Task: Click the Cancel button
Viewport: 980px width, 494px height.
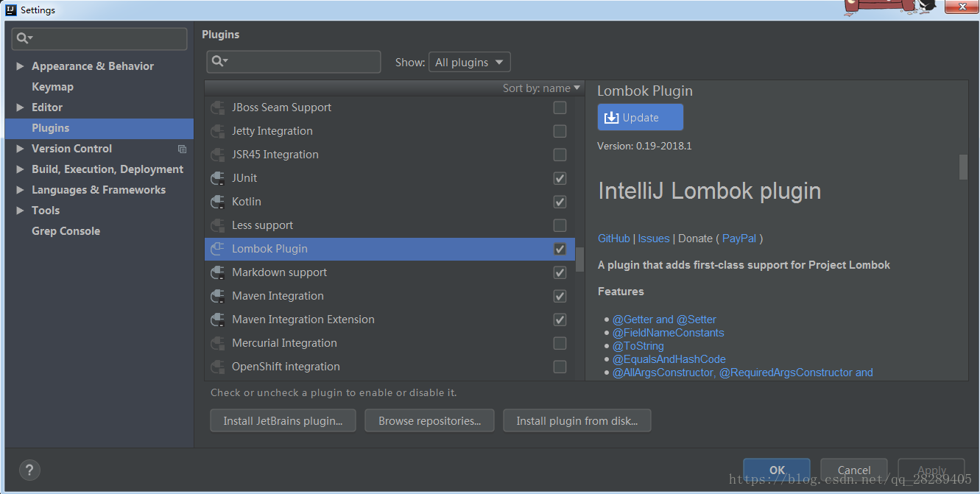Action: pos(854,470)
